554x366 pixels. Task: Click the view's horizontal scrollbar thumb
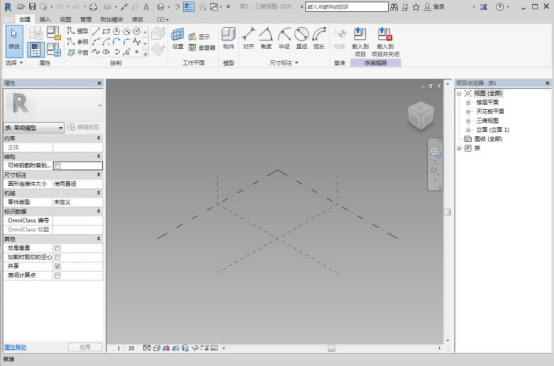pyautogui.click(x=331, y=348)
